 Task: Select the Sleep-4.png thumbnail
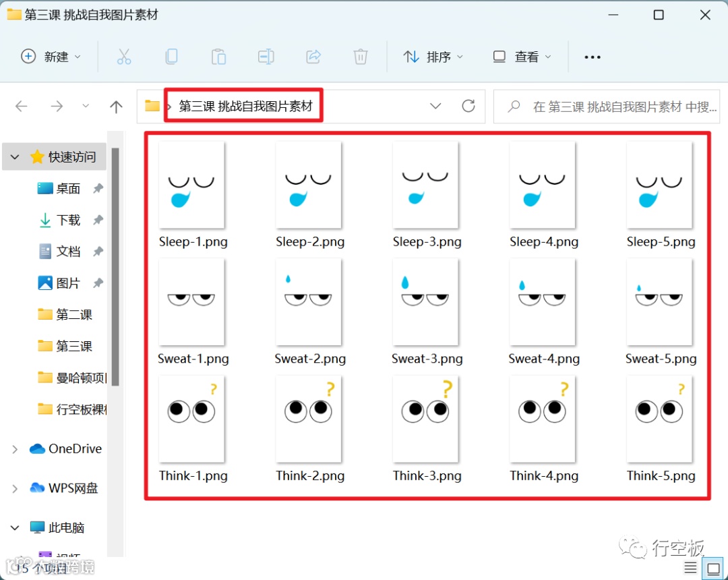click(x=543, y=185)
